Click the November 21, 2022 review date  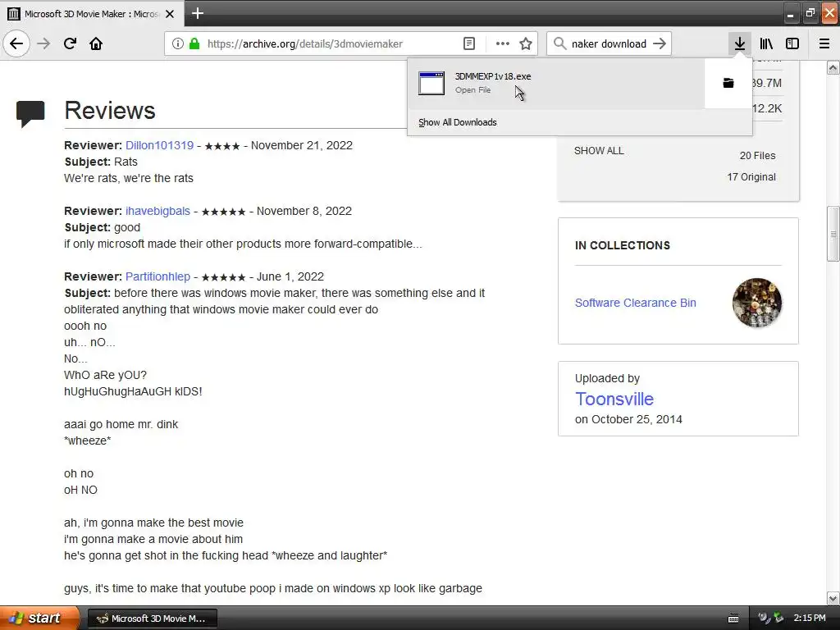click(302, 145)
